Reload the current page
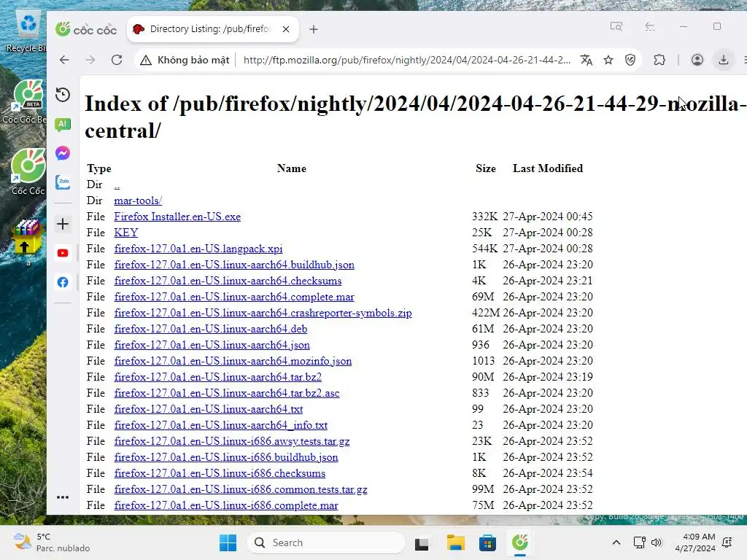The width and height of the screenshot is (747, 560). [117, 60]
